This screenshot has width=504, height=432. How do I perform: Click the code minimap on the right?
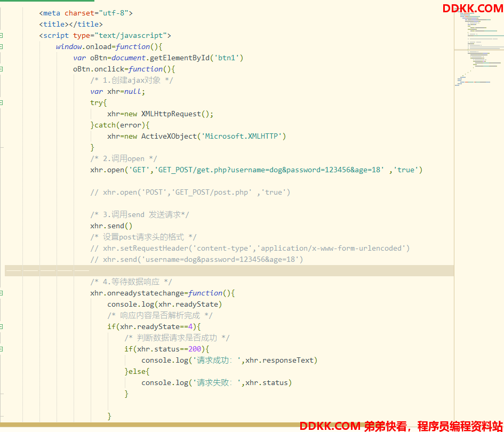479,48
